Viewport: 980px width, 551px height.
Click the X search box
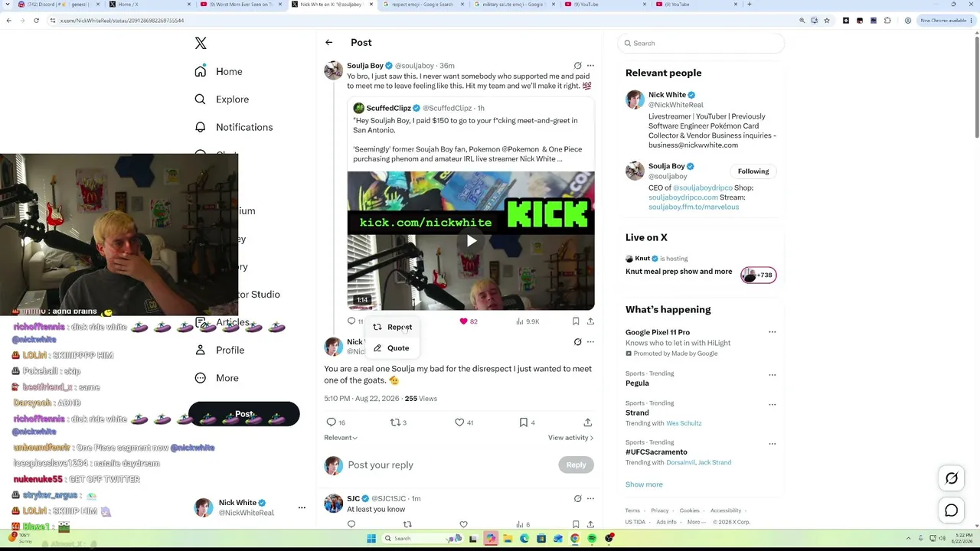(x=701, y=44)
